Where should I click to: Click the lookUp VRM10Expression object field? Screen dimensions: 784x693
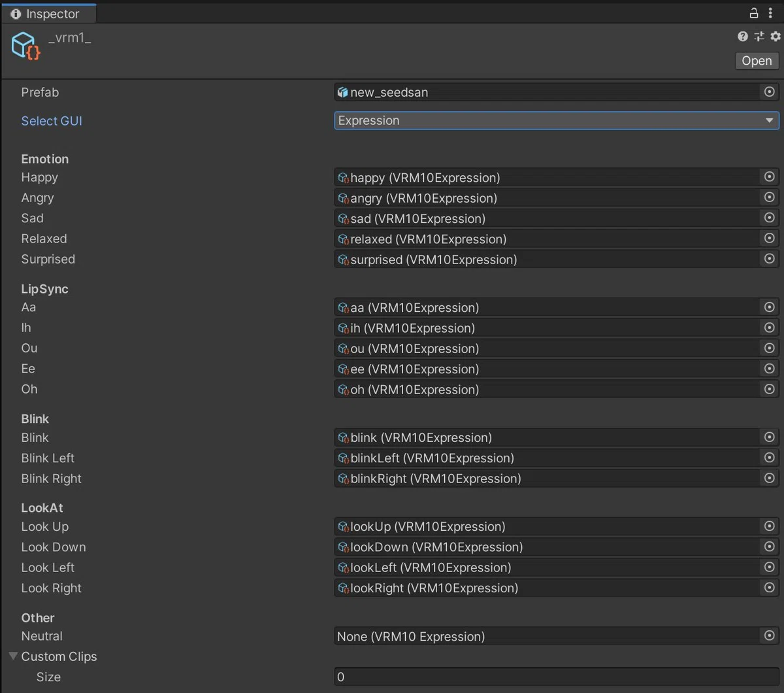547,526
